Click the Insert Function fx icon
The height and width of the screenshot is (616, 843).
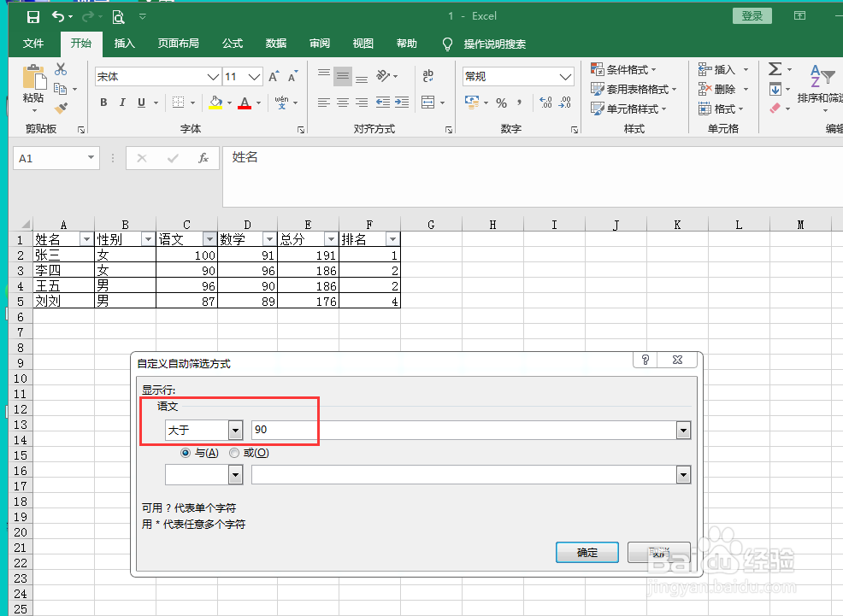pos(203,158)
